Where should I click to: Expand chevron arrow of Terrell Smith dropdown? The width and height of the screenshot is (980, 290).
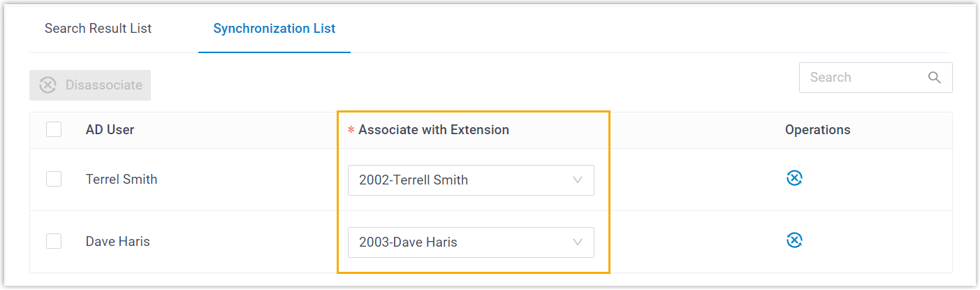pos(578,180)
